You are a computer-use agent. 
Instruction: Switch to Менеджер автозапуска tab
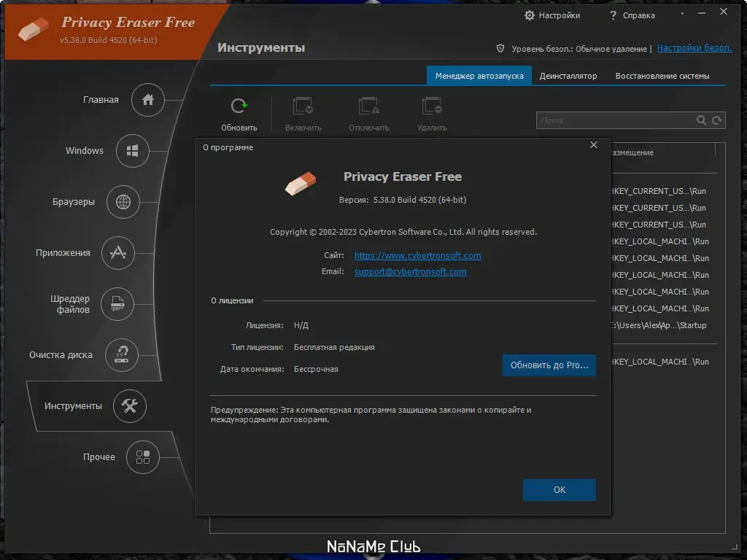tap(479, 76)
